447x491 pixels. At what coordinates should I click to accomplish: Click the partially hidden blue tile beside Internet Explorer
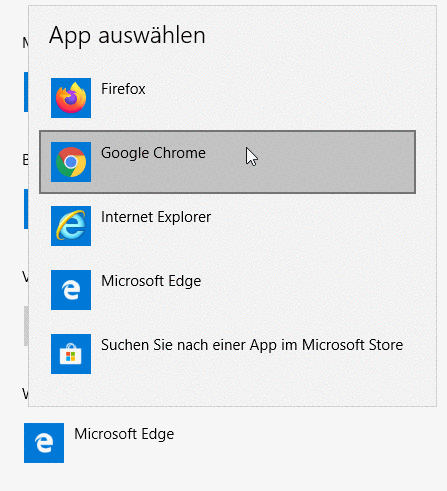click(26, 209)
